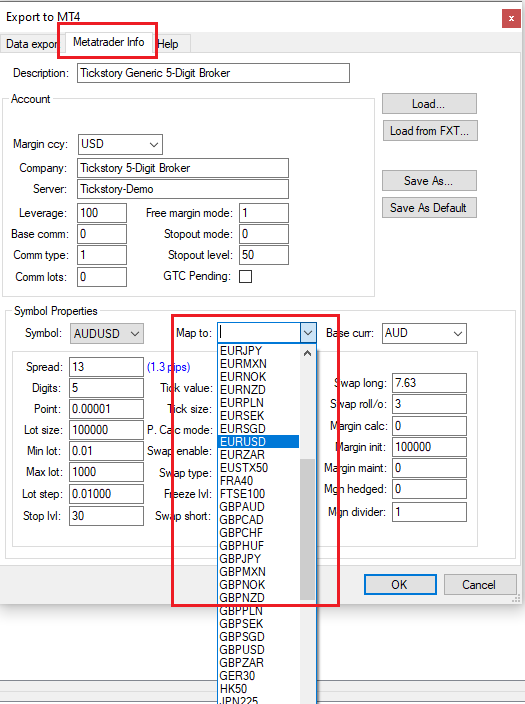The height and width of the screenshot is (704, 525).
Task: Toggle the GTC Pending checkbox
Action: [x=246, y=277]
